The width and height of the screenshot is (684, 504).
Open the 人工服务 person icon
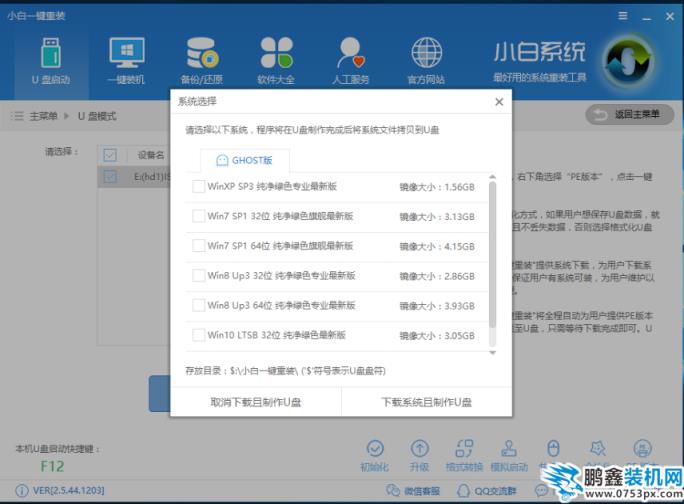(x=351, y=53)
